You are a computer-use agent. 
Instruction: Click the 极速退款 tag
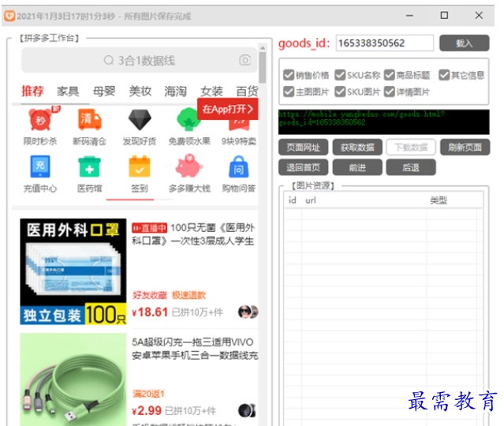189,295
